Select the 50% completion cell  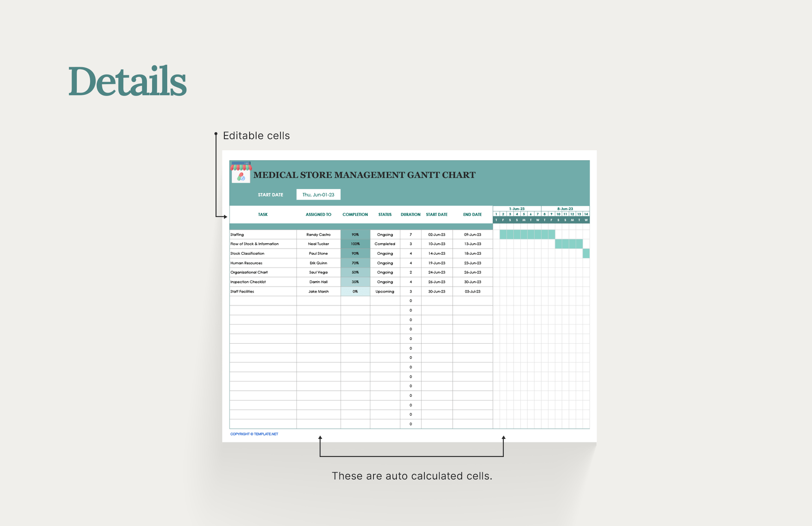point(355,272)
